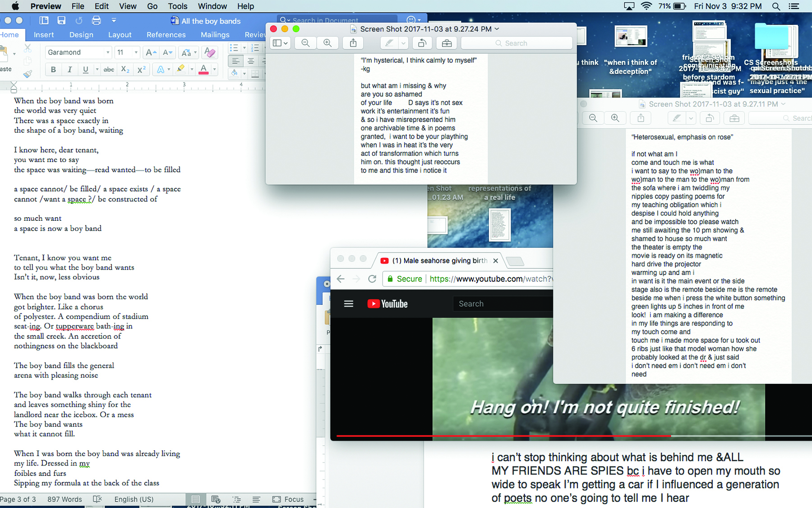812x508 pixels.
Task: Click Zoom In in front Preview window
Action: point(328,43)
